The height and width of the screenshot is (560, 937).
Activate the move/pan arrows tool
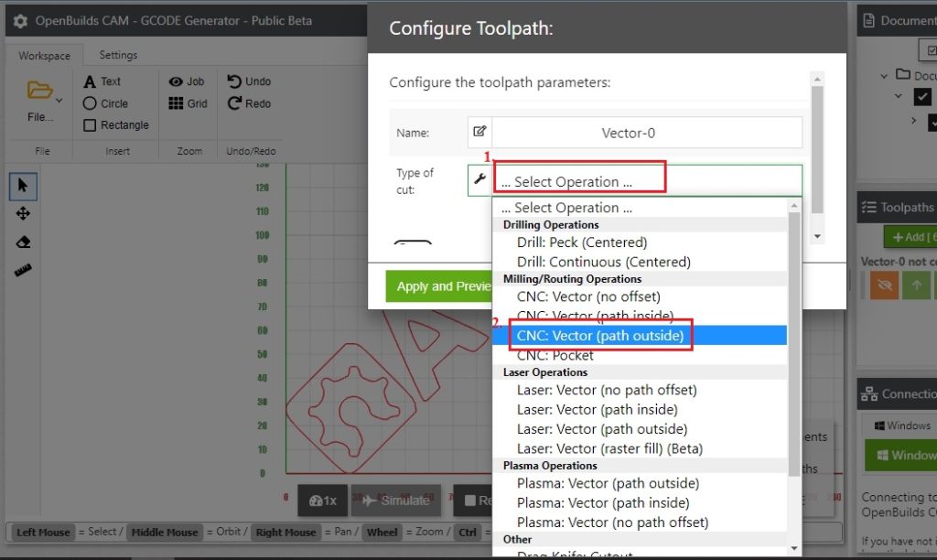click(23, 213)
